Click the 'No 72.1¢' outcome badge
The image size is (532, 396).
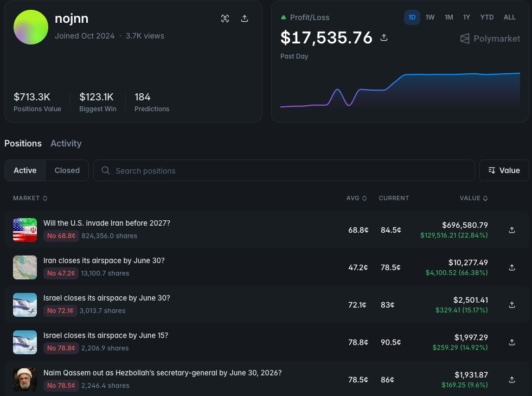60,310
